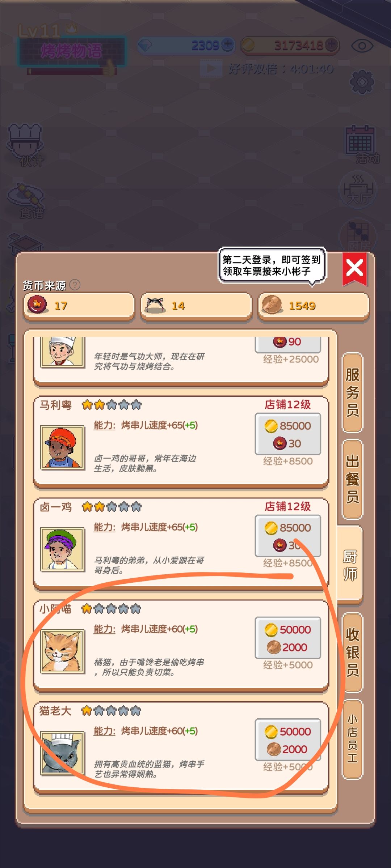
Task: Tap the blue cat 猫老大 portrait
Action: pos(62,753)
